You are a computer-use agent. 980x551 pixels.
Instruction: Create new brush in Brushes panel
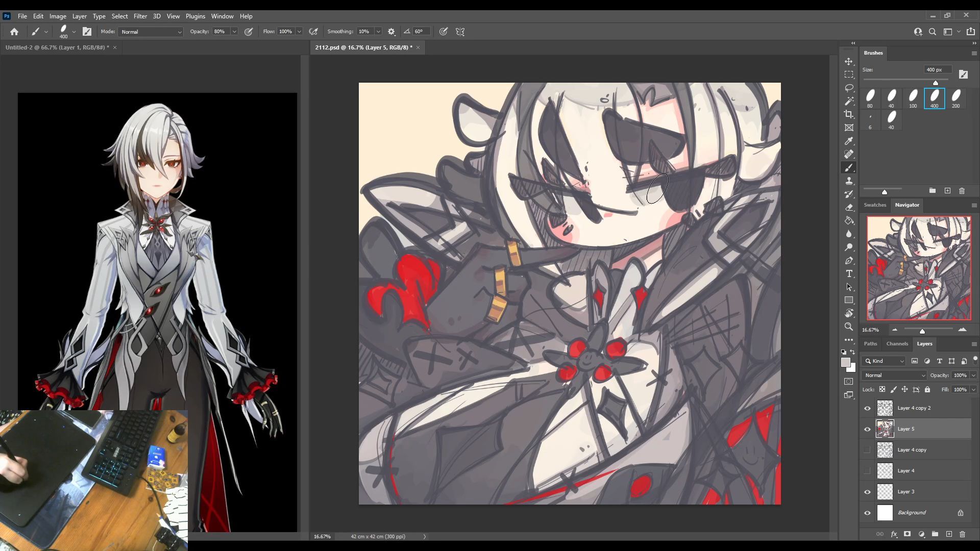tap(947, 191)
